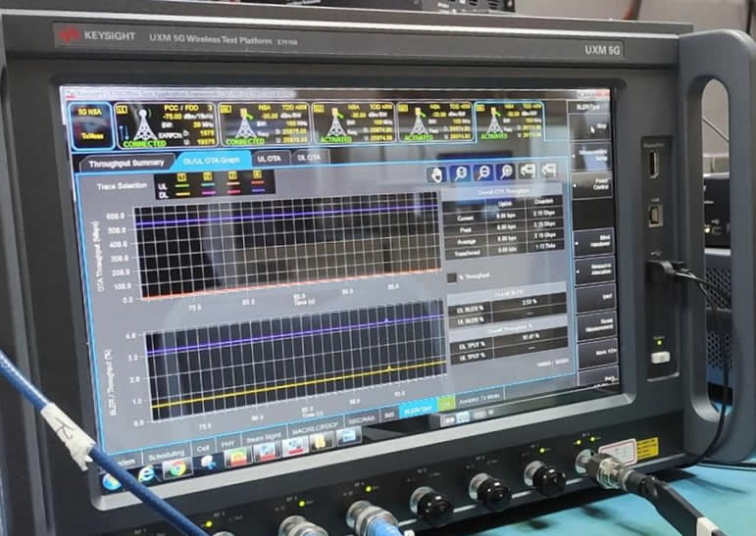The width and height of the screenshot is (756, 536).
Task: Toggle the % Throughput checkbox
Action: 452,278
